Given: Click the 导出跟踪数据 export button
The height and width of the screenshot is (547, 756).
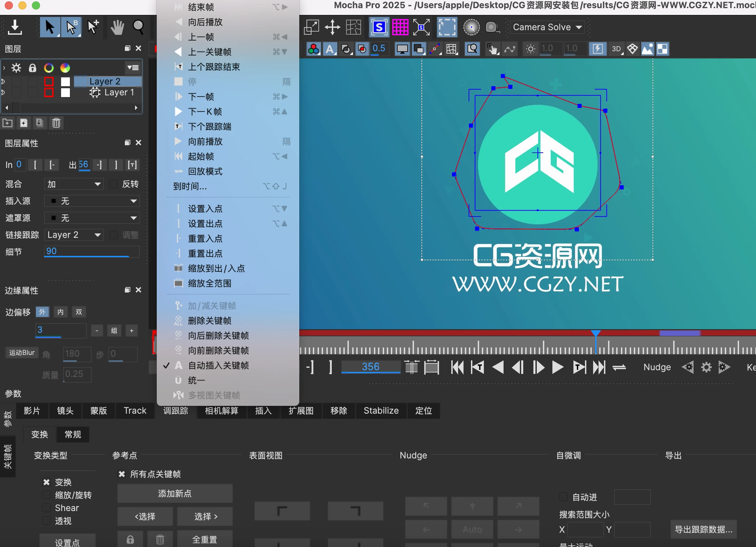Looking at the screenshot, I should 703,529.
